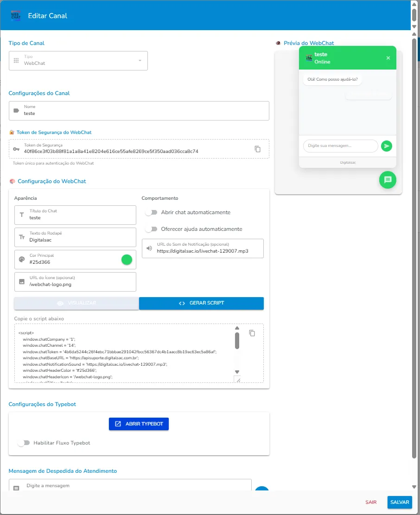420x515 pixels.
Task: Focus the Título do Chat input
Action: coord(75,215)
